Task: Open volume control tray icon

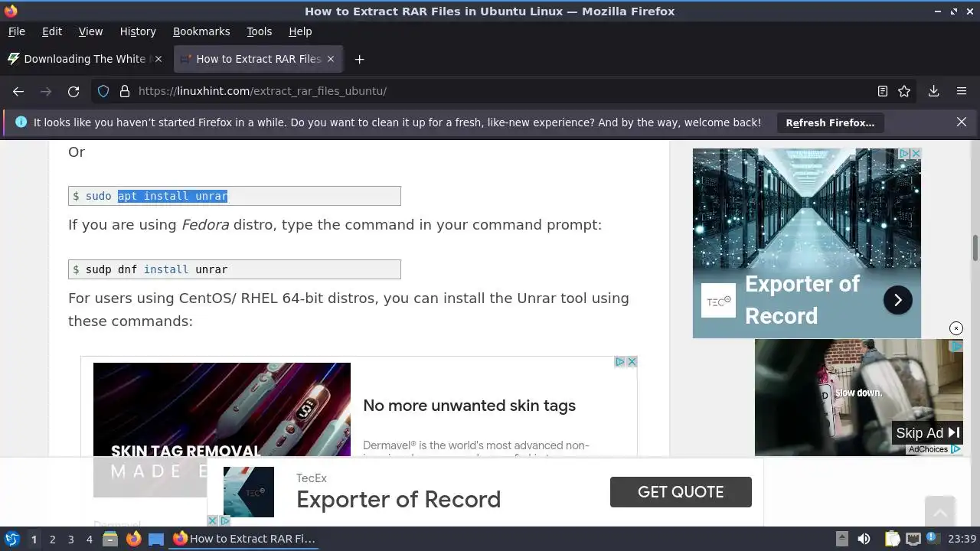Action: (x=864, y=539)
